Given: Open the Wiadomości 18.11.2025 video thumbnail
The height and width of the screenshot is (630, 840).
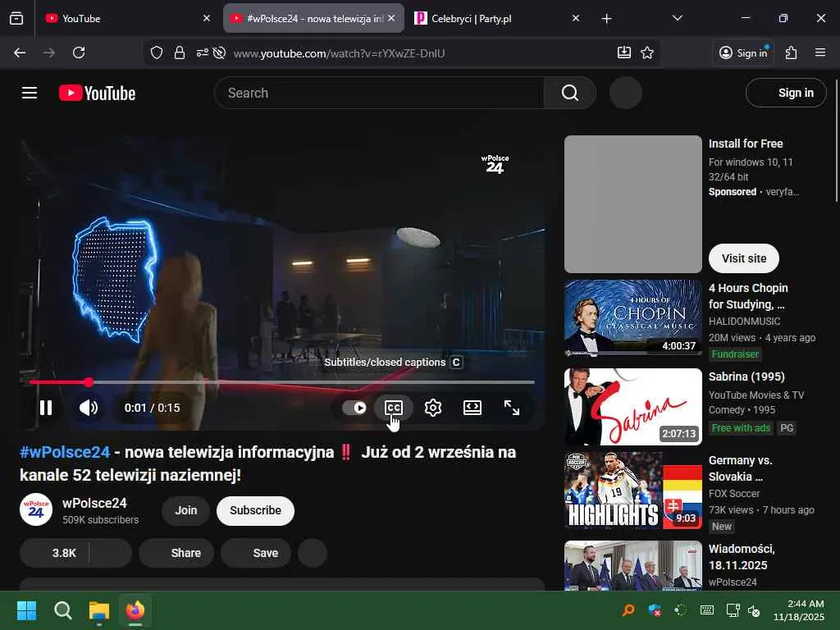Looking at the screenshot, I should click(x=632, y=565).
